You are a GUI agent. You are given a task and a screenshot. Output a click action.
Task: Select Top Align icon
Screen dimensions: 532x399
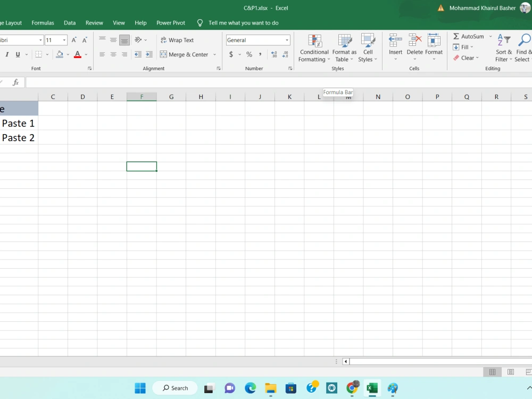click(102, 40)
